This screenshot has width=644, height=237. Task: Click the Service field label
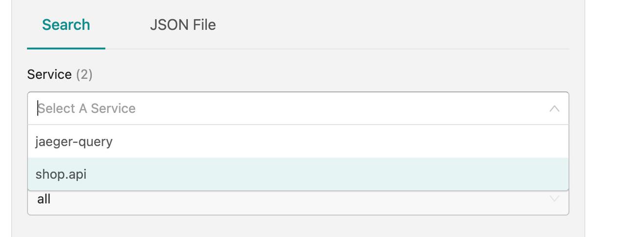click(49, 74)
